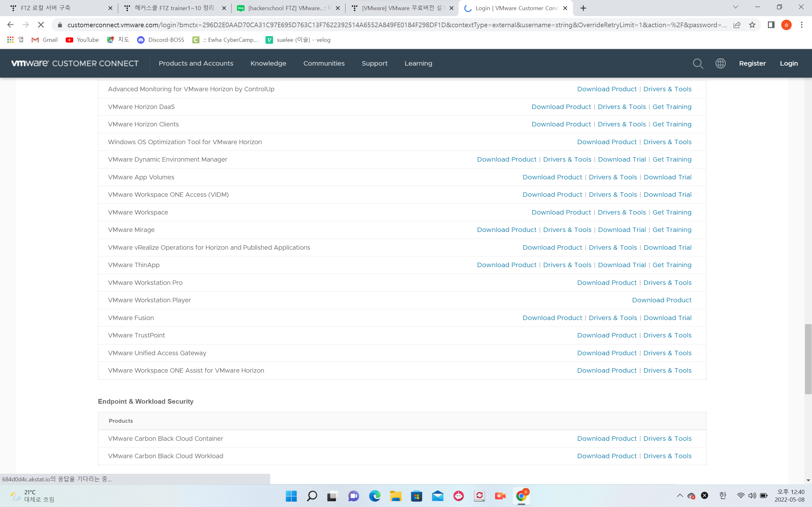Click the Register link in header
Viewport: 812px width, 507px height.
752,63
